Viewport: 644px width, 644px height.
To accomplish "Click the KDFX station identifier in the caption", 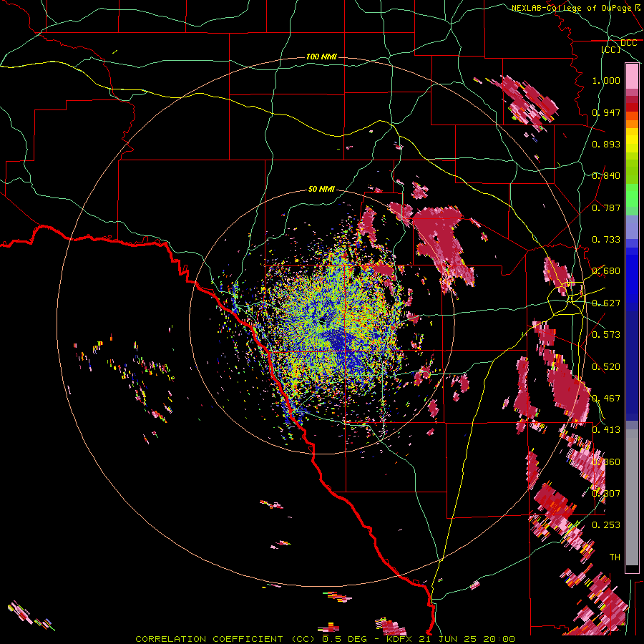I will 399,639.
